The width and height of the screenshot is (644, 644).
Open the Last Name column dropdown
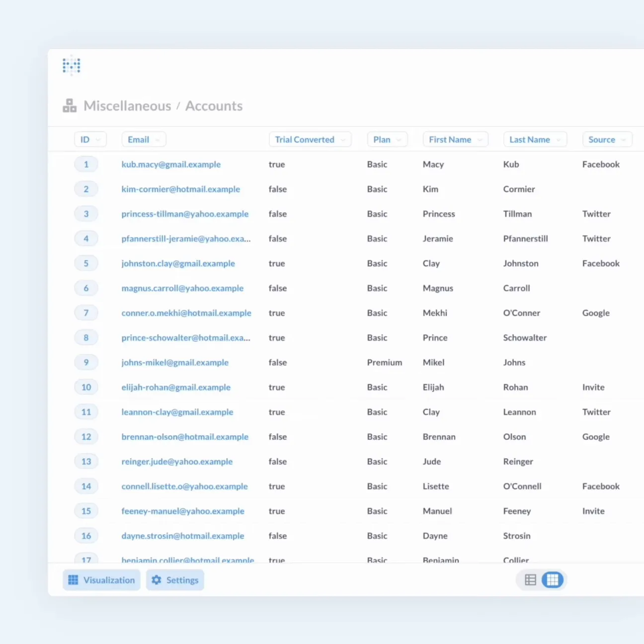(535, 140)
